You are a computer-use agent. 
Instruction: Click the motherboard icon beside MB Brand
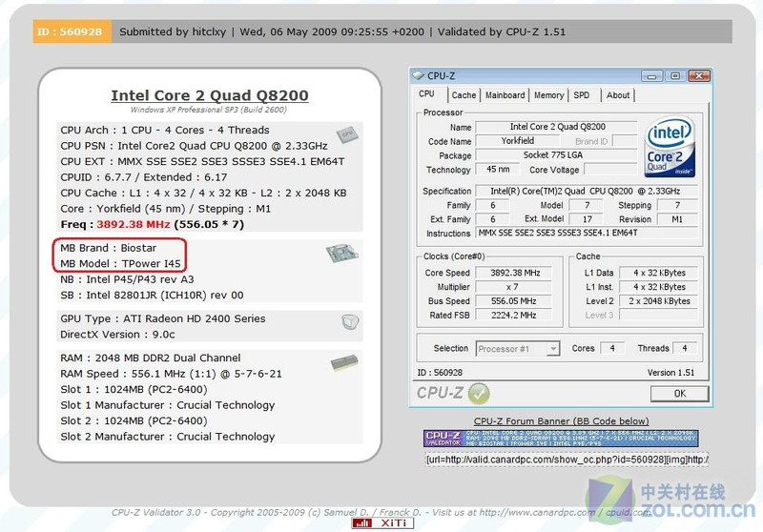pos(342,253)
